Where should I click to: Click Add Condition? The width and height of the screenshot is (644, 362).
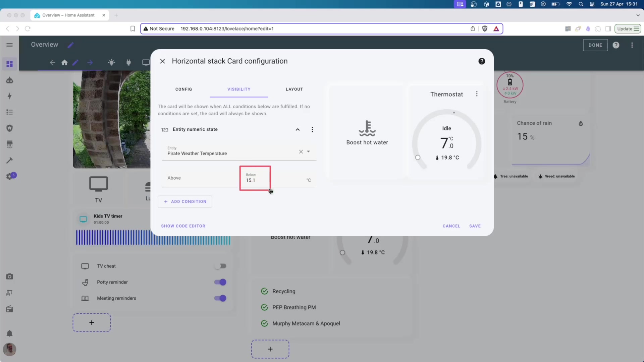pos(185,201)
